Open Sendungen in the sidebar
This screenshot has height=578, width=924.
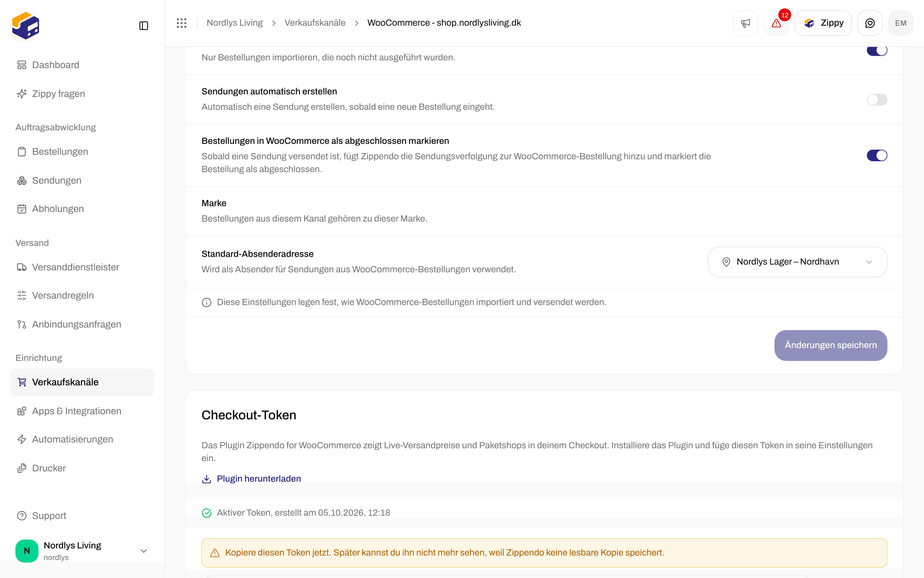tap(82, 180)
